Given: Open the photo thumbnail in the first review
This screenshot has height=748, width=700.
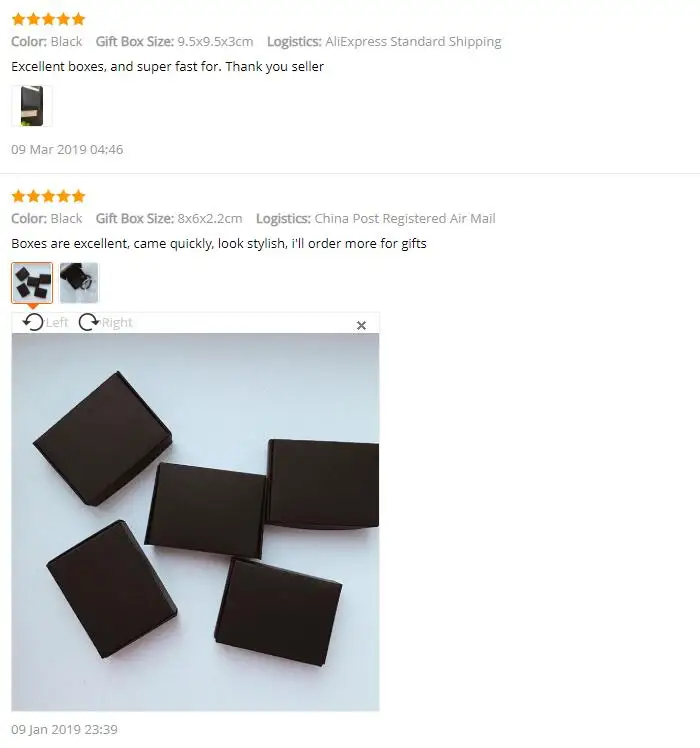Looking at the screenshot, I should 31,106.
